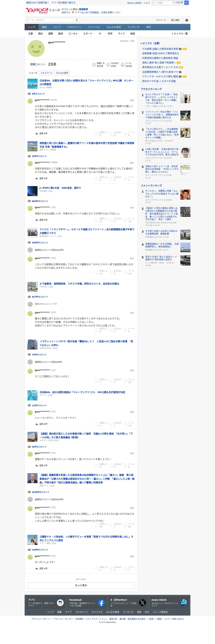Screen dimensions: 215x644
Task: Open the 889件のコメント link
Action: point(40,201)
